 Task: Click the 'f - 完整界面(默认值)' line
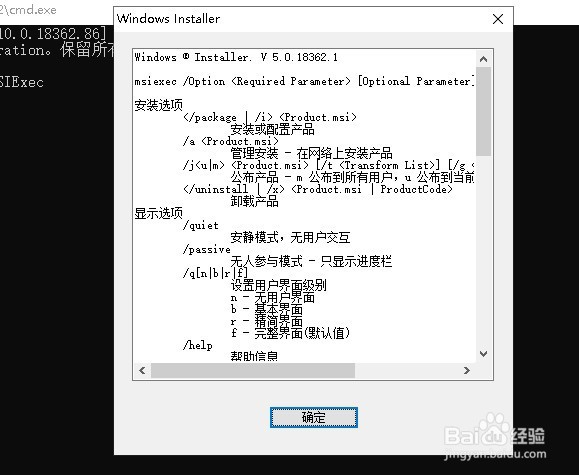(x=290, y=334)
